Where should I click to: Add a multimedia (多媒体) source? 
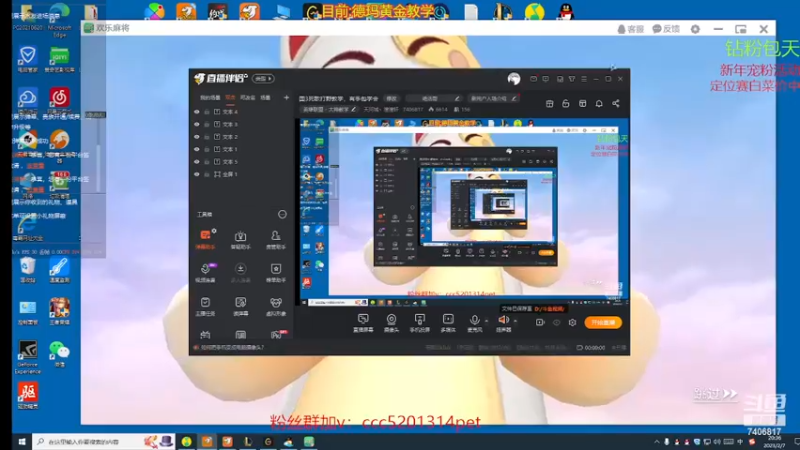(448, 322)
